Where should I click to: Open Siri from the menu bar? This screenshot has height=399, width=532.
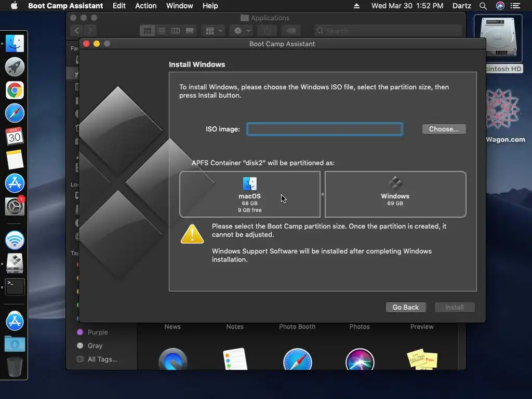500,6
